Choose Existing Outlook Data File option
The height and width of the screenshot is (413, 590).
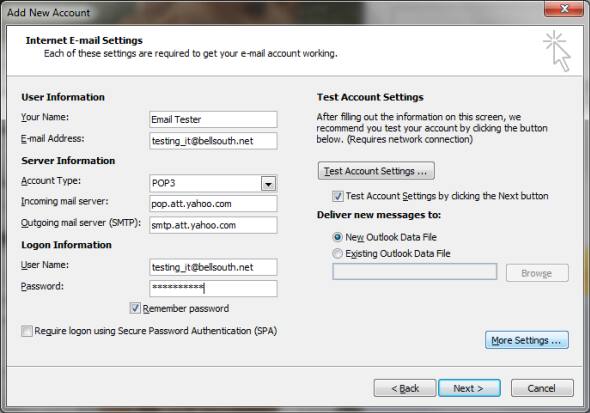[338, 254]
